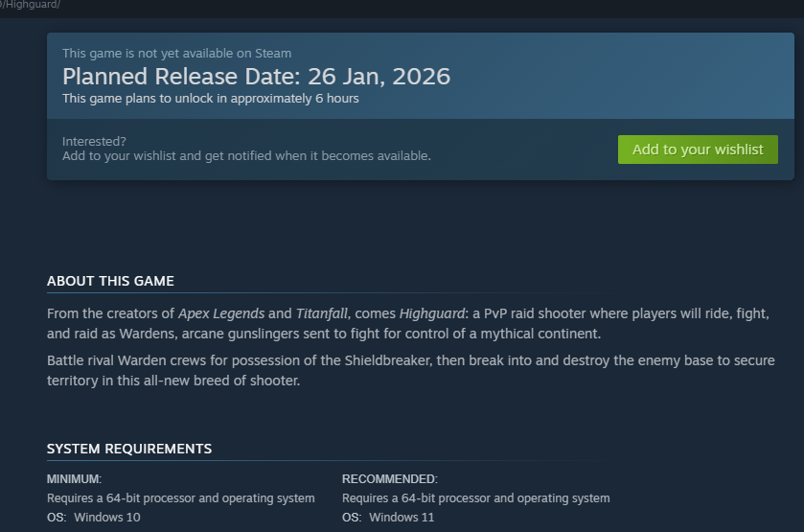
Task: Click the MINIMUM: label
Action: [75, 479]
